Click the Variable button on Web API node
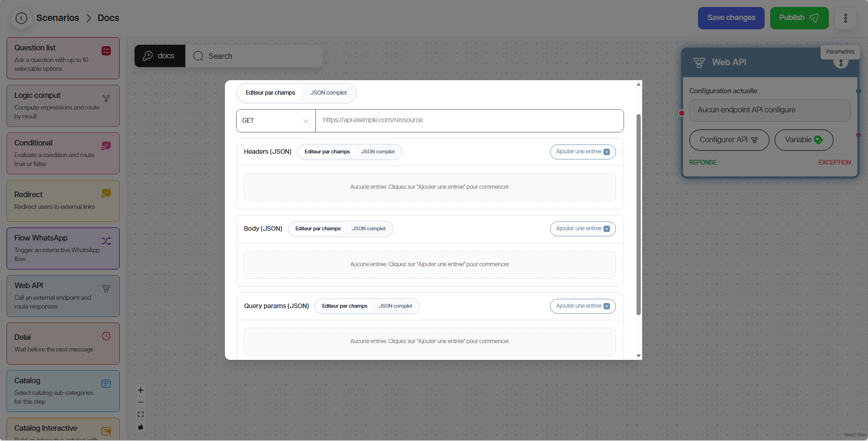868x441 pixels. pos(803,140)
